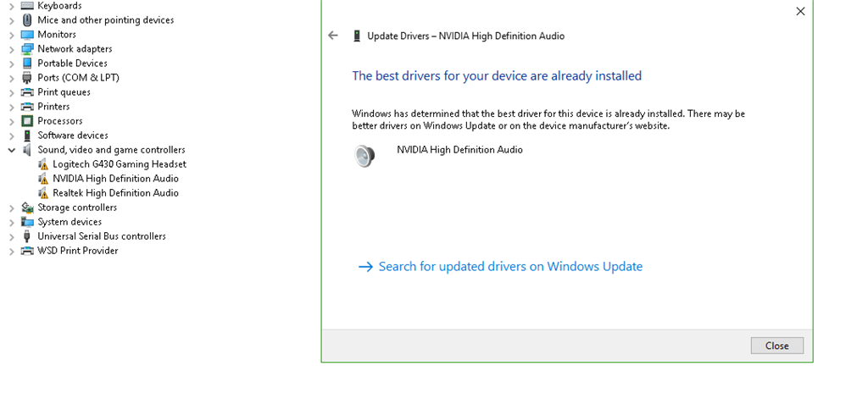Select the Network adapters label
868x410 pixels.
pos(75,48)
